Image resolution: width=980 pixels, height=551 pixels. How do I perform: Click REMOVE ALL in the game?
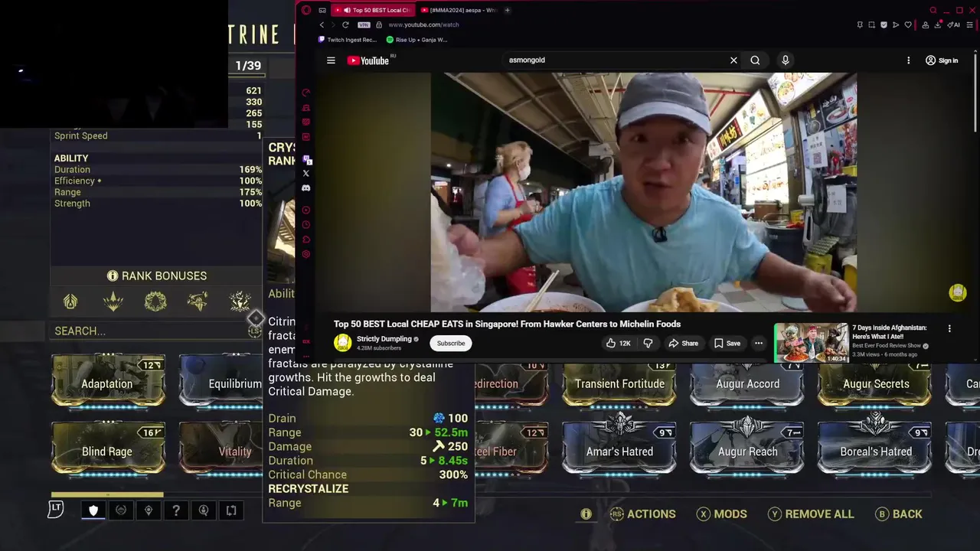point(811,514)
